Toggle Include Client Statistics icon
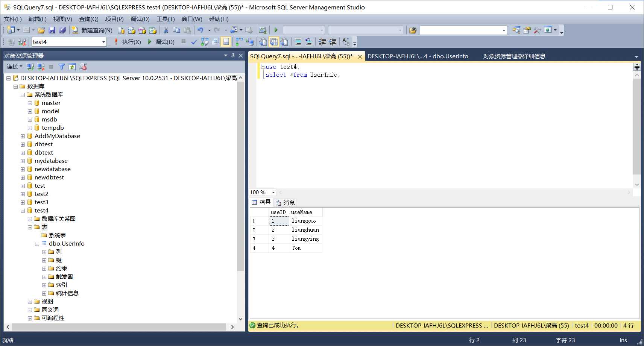 click(250, 42)
